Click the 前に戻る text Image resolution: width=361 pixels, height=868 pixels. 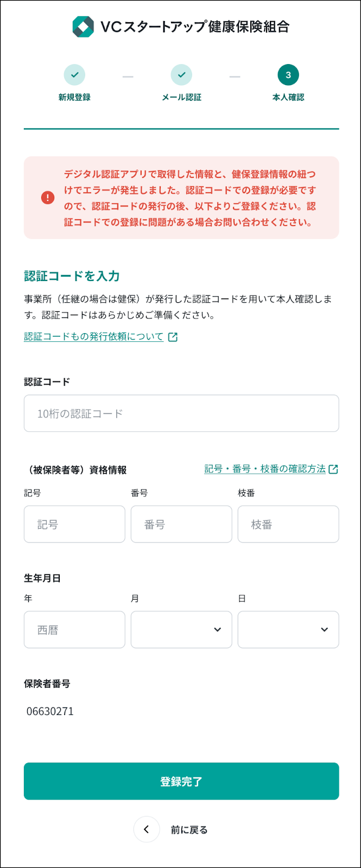[189, 830]
